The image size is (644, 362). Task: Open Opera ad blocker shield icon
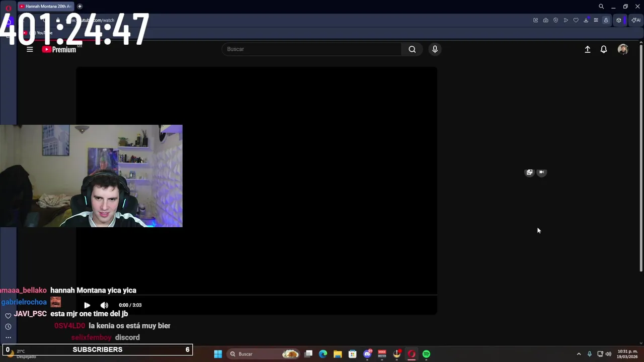(x=555, y=20)
